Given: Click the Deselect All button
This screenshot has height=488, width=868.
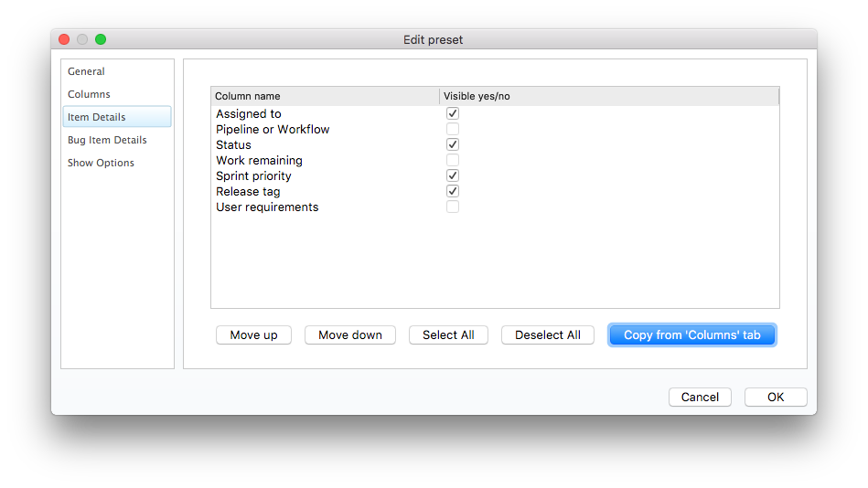Looking at the screenshot, I should tap(548, 334).
